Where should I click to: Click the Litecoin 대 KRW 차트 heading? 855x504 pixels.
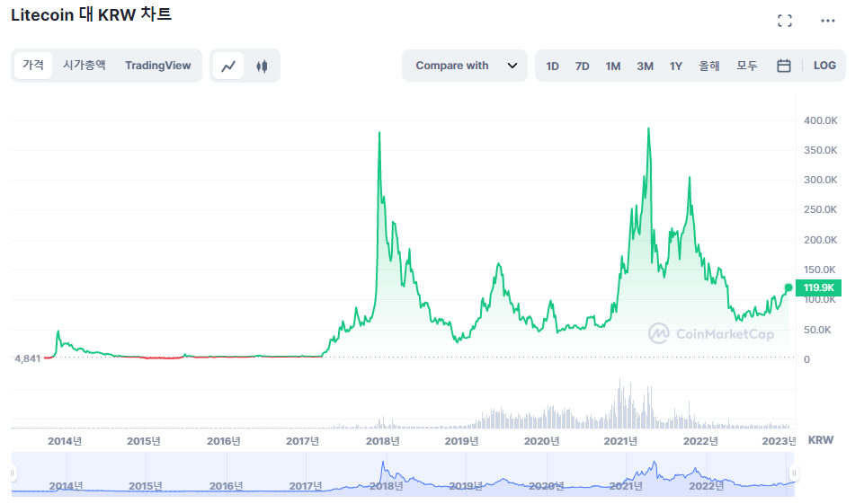[91, 14]
